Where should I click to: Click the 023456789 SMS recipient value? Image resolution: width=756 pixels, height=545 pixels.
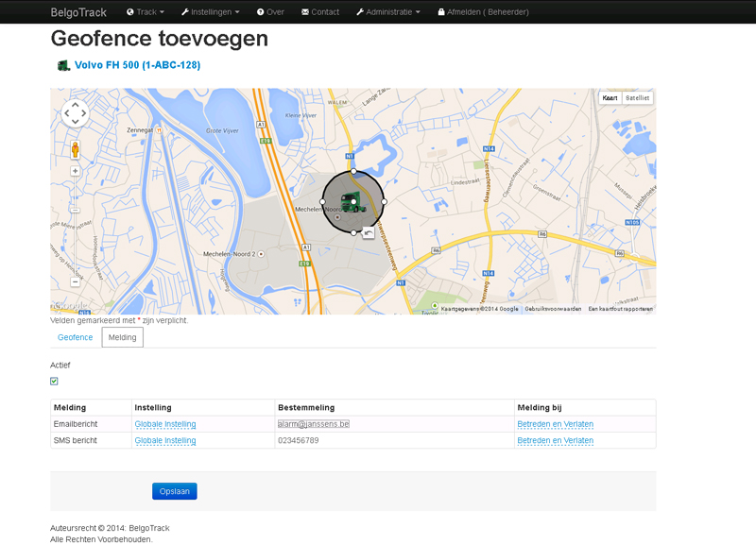point(299,440)
